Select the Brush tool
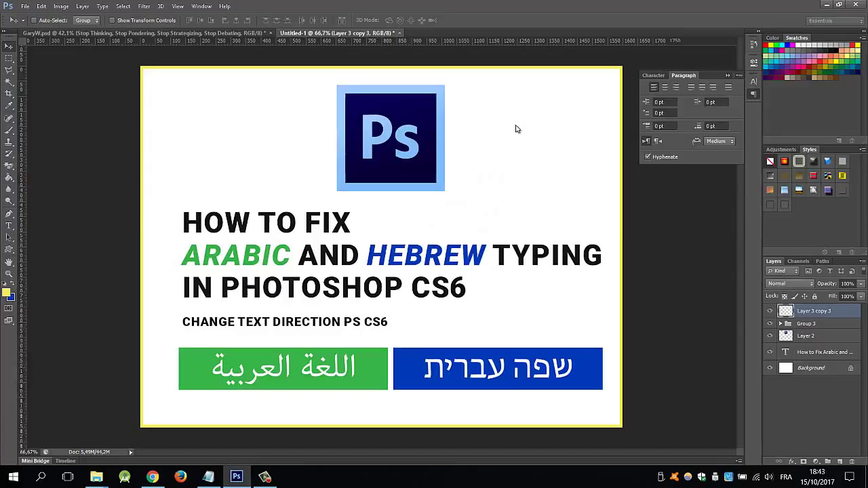 point(9,129)
